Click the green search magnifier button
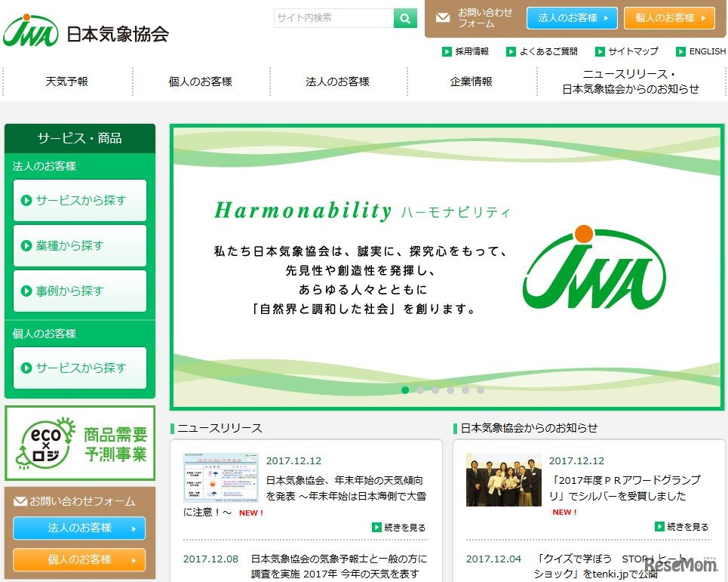 coord(405,18)
